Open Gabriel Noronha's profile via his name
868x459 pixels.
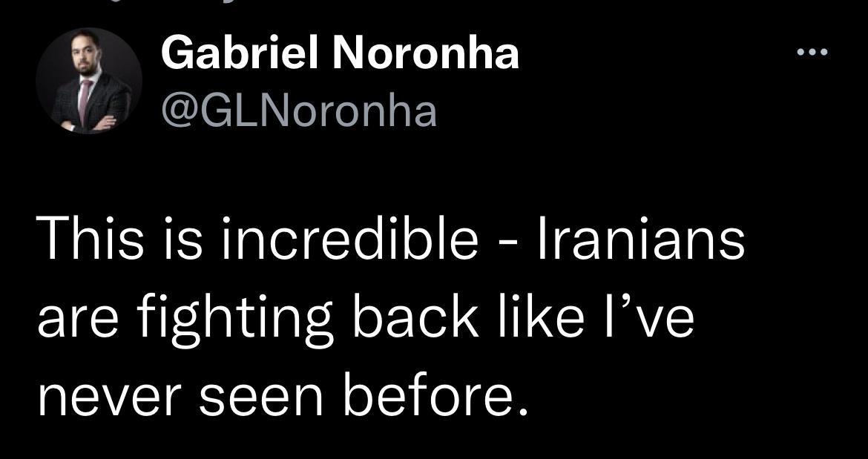click(x=341, y=53)
